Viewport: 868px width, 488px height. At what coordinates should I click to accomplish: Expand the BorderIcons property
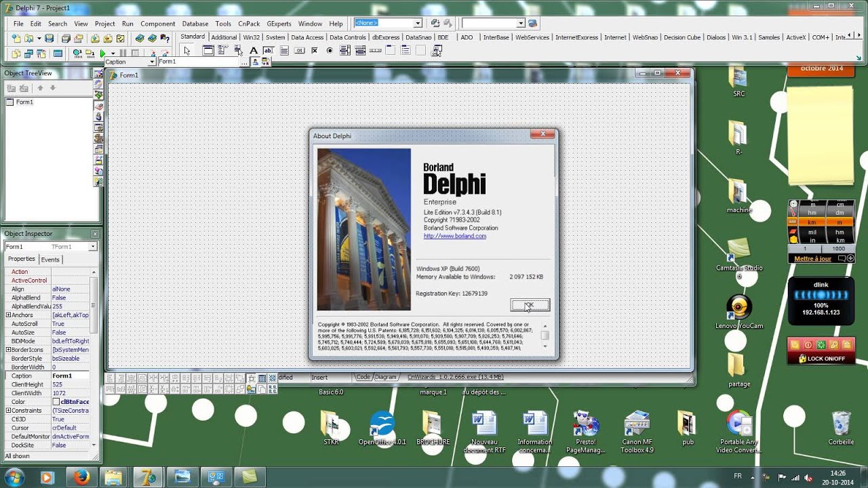pyautogui.click(x=8, y=350)
